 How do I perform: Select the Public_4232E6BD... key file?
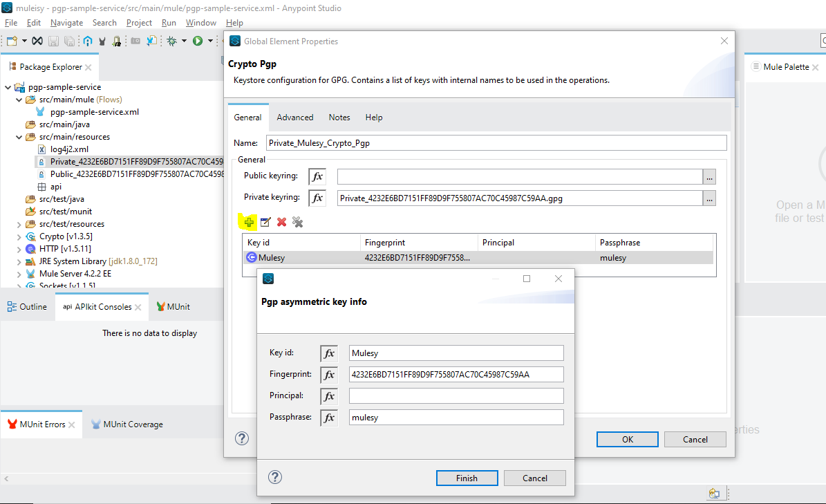(x=136, y=174)
